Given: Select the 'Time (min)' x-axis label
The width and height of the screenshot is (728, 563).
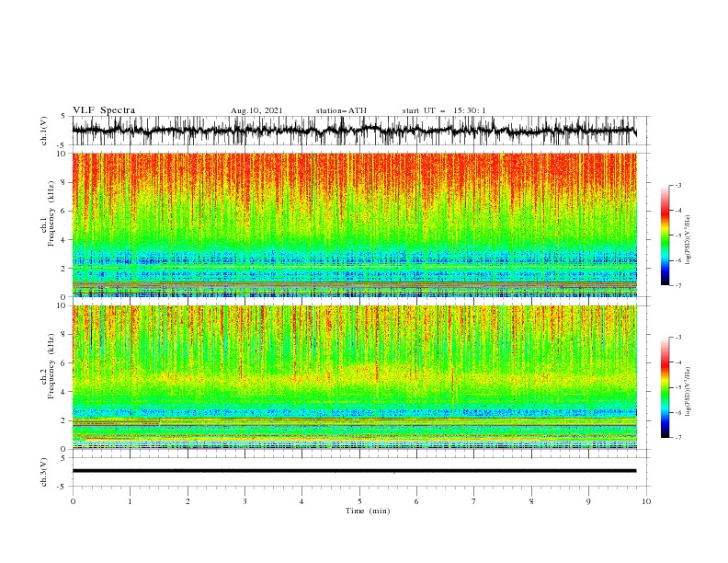Looking at the screenshot, I should click(x=368, y=511).
